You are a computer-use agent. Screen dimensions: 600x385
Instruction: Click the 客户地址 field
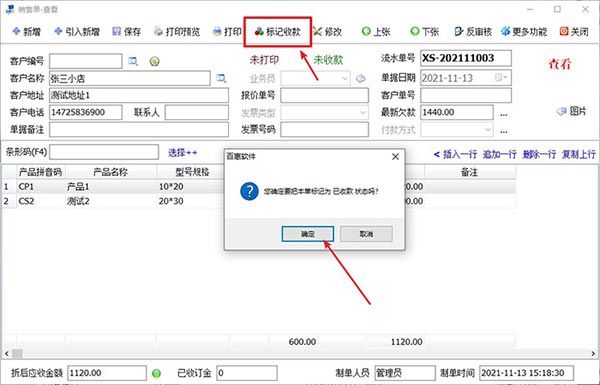click(139, 95)
